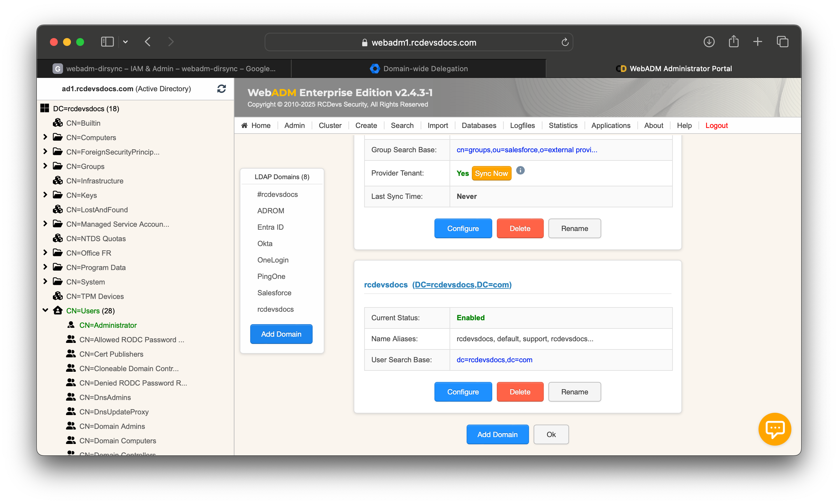The height and width of the screenshot is (504, 838).
Task: Show Safari tab overview icon
Action: tap(782, 42)
